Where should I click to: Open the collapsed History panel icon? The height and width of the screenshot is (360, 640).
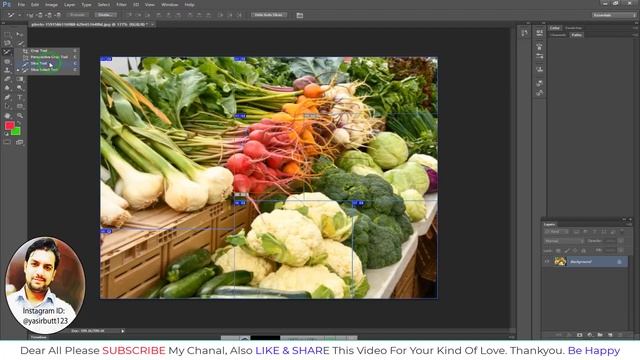tap(524, 33)
